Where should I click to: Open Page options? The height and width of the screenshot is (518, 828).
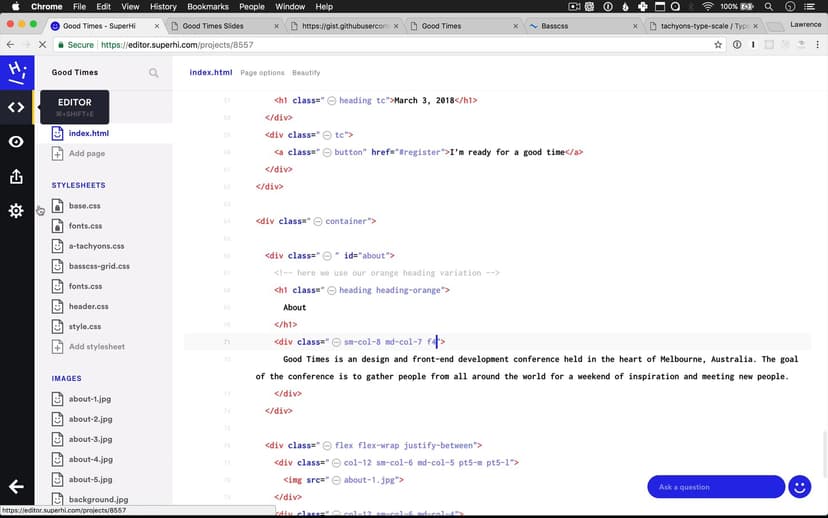[262, 73]
